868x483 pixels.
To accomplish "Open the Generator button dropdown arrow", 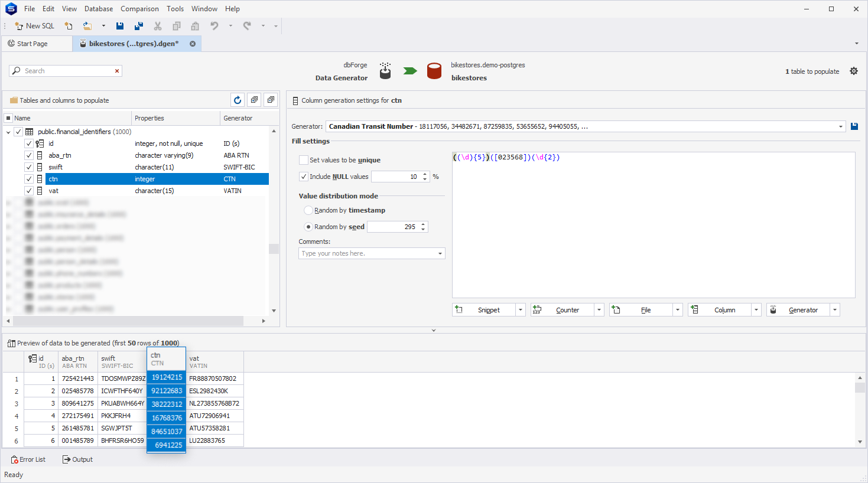I will pyautogui.click(x=835, y=310).
